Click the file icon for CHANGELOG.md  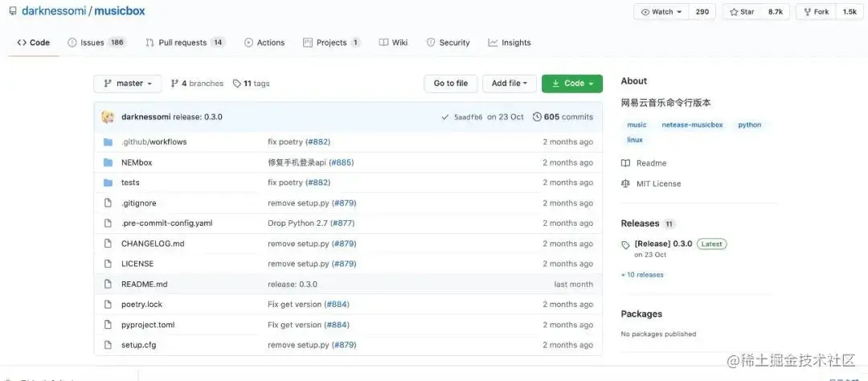[x=108, y=244]
